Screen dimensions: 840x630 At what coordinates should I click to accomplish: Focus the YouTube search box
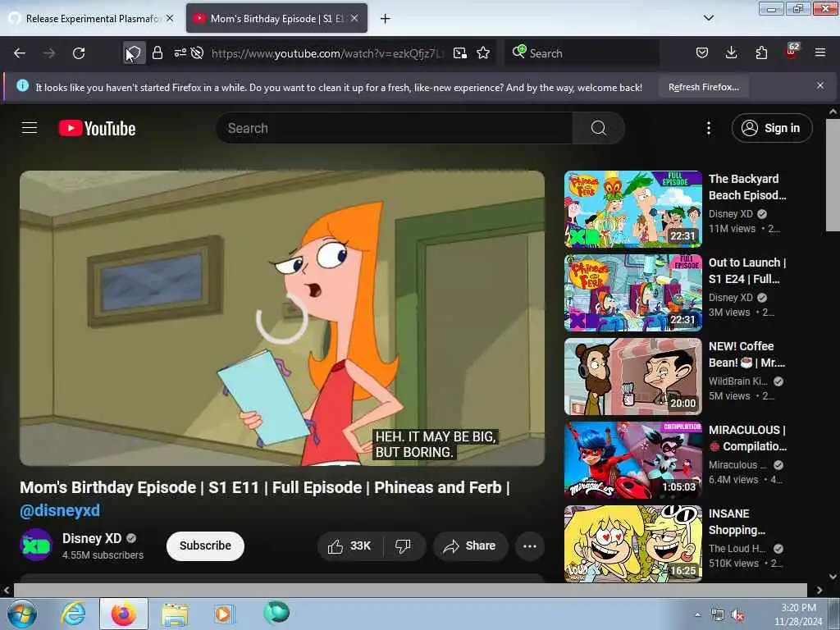(395, 128)
